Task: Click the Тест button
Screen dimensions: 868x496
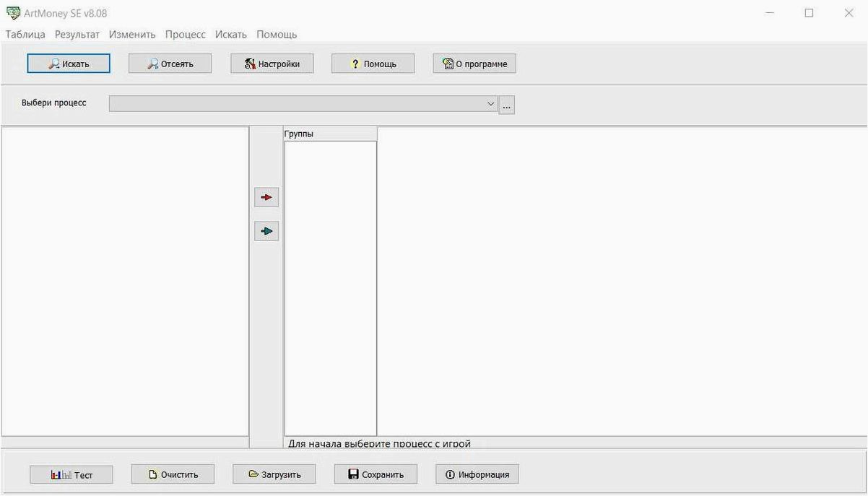Action: (71, 474)
